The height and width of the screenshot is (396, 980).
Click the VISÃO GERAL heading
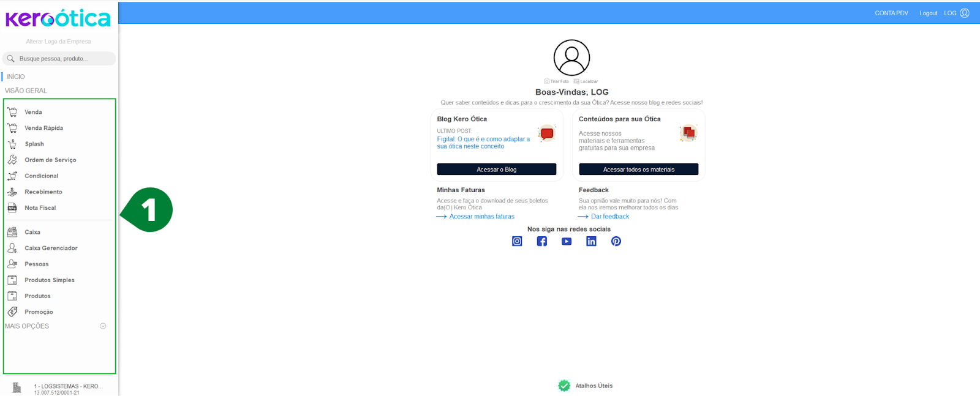coord(26,91)
